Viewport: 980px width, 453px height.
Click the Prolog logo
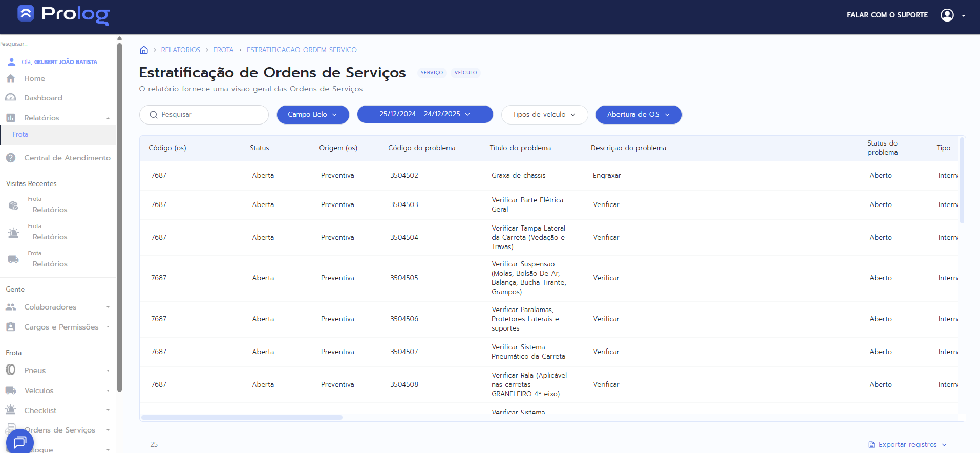(x=63, y=14)
